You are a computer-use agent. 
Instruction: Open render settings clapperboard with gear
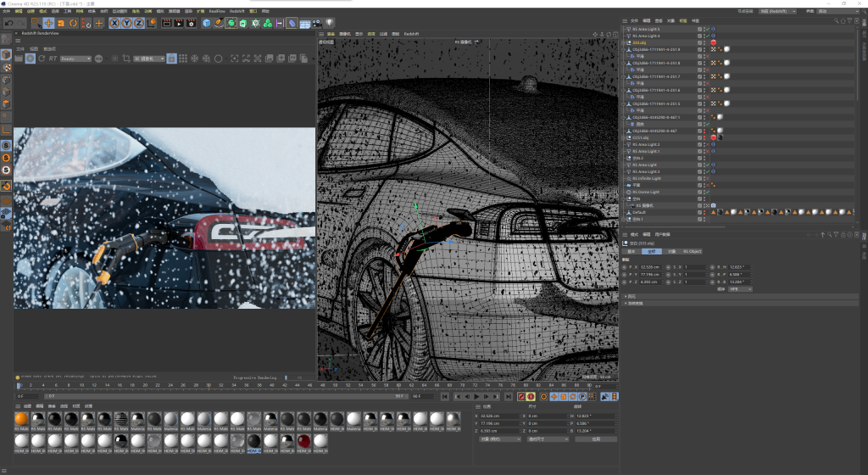click(191, 23)
